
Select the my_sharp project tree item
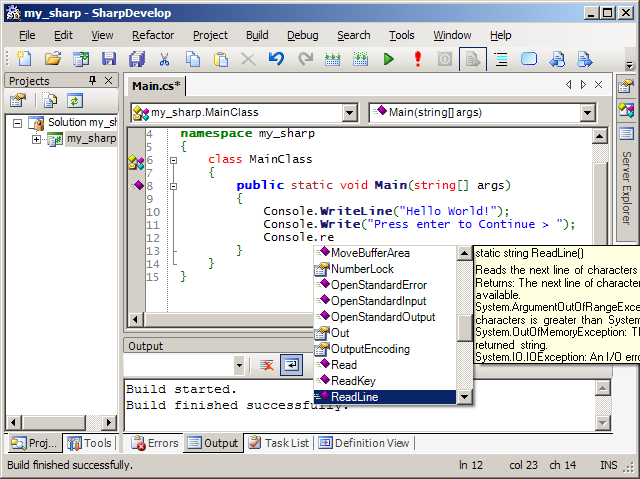[x=91, y=139]
